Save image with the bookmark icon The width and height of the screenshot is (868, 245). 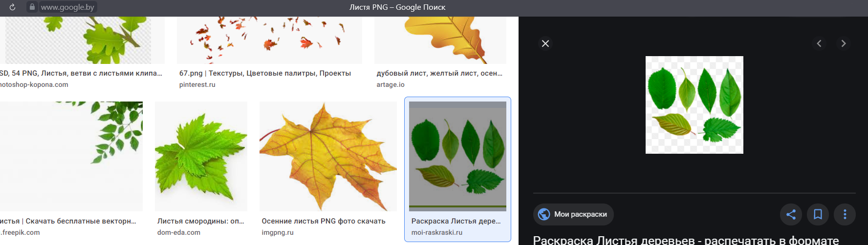(x=818, y=214)
